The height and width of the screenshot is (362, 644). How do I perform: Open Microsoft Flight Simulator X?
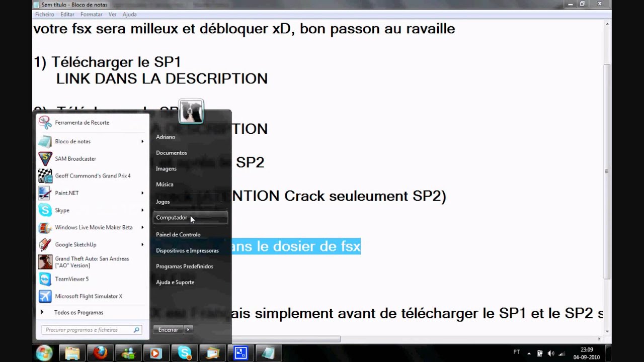(93, 296)
